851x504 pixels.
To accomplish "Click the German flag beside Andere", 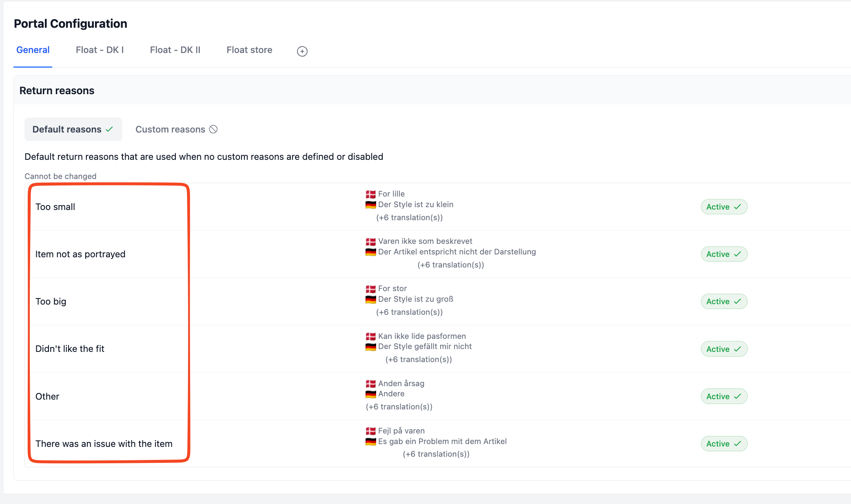I will pos(370,394).
